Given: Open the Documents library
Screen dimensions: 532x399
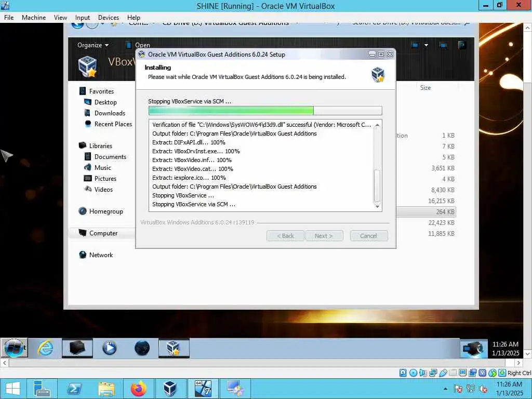Looking at the screenshot, I should (110, 157).
